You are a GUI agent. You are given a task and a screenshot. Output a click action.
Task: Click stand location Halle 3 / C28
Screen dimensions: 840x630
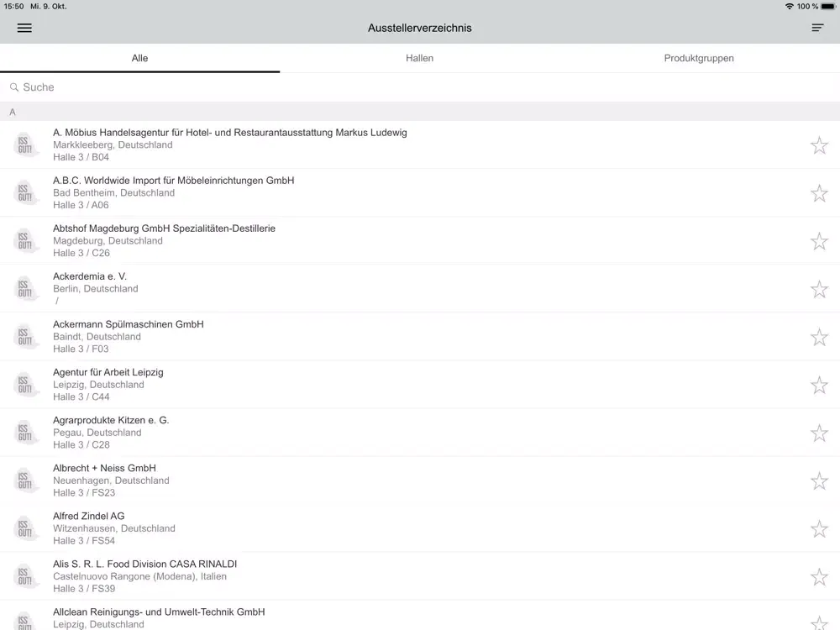tap(81, 444)
